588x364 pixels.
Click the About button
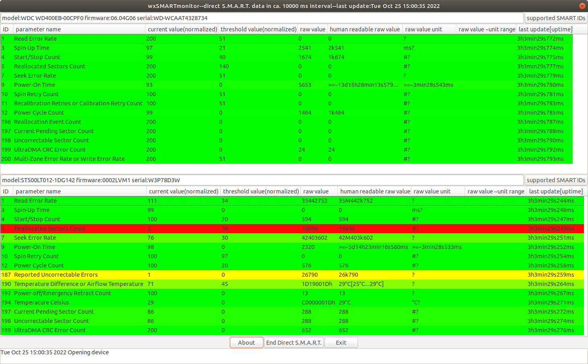click(x=246, y=343)
